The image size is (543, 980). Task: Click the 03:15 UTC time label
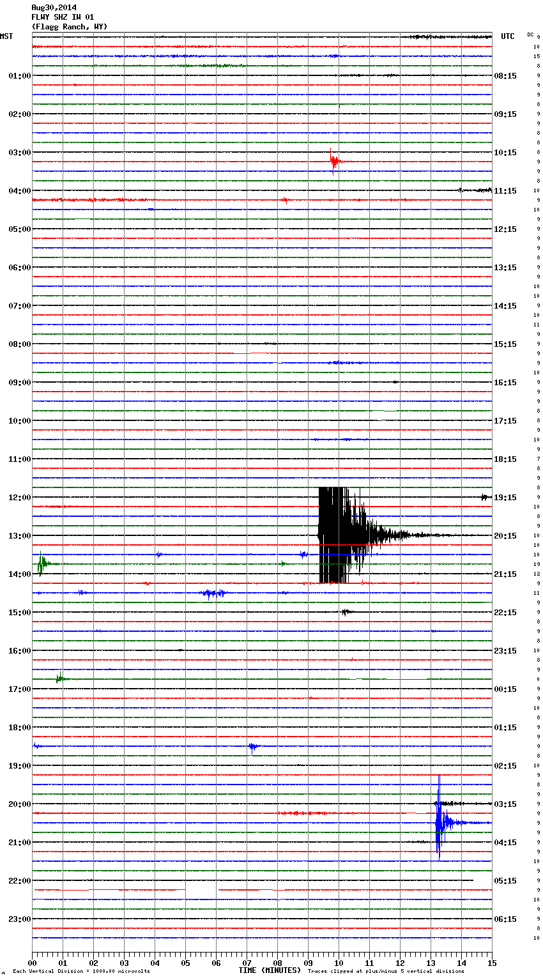click(505, 804)
